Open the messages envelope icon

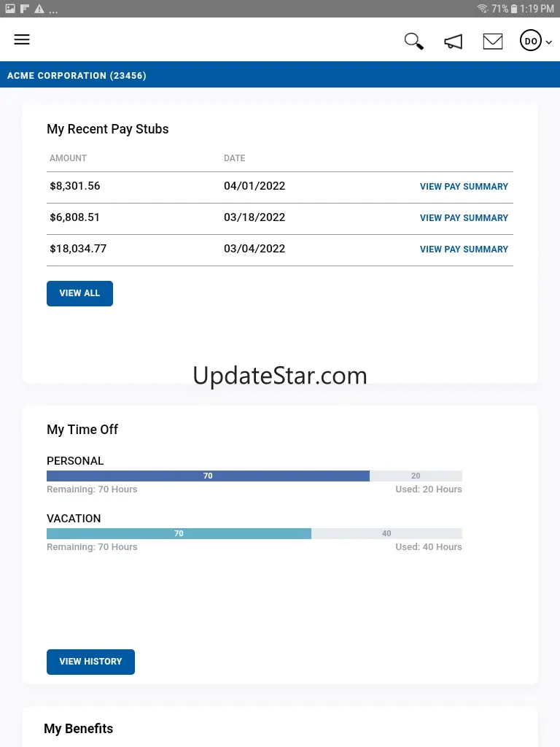click(x=493, y=42)
